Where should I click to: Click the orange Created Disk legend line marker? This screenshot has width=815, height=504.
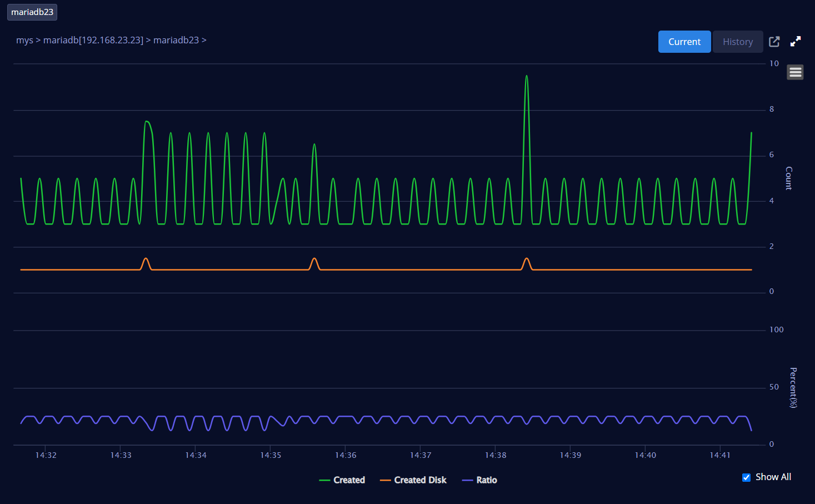385,480
